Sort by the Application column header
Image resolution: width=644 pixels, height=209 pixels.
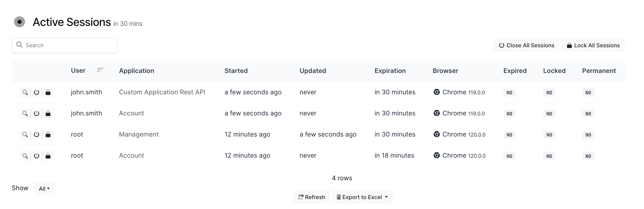(x=136, y=71)
